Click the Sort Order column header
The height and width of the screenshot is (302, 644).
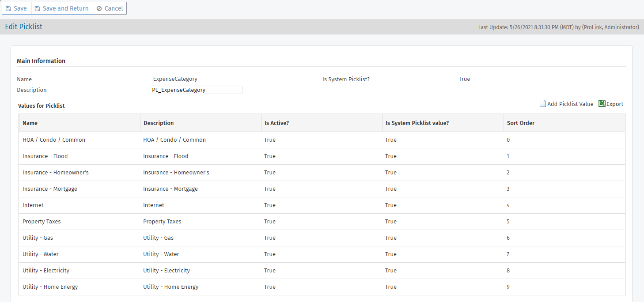520,123
